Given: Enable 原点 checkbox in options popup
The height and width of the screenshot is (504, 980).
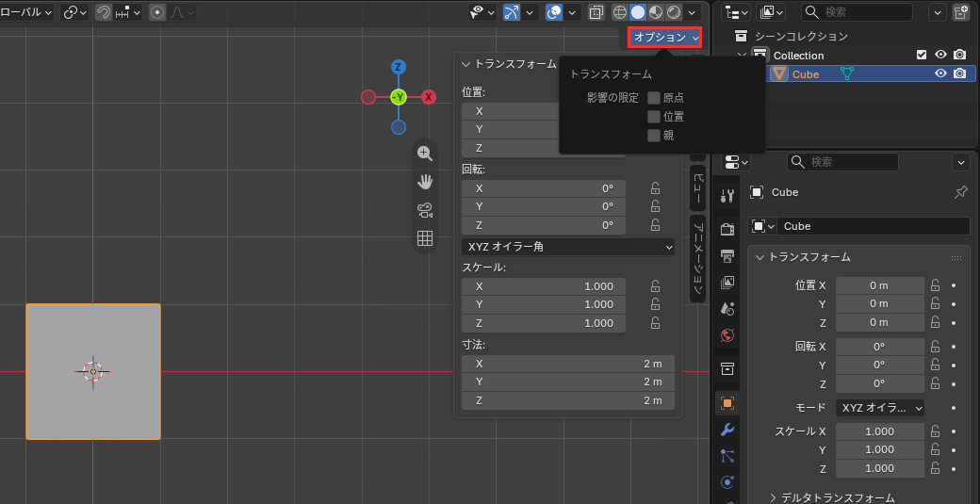Looking at the screenshot, I should point(654,97).
